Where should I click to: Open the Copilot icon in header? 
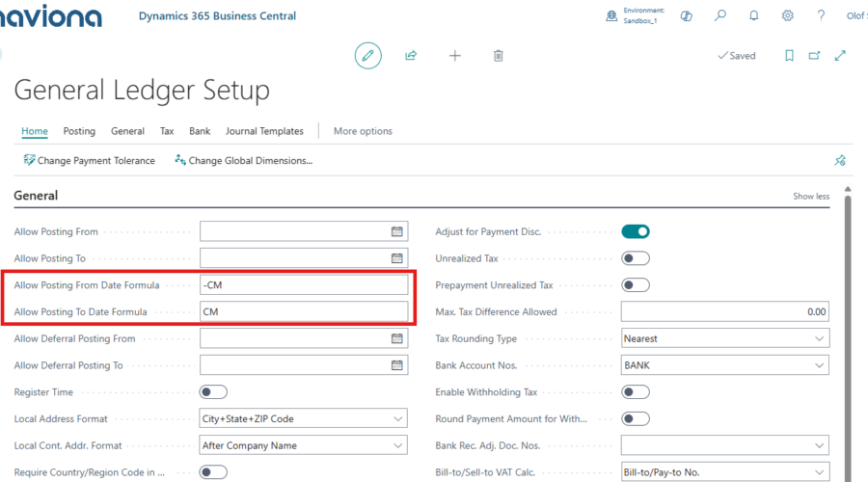(687, 16)
